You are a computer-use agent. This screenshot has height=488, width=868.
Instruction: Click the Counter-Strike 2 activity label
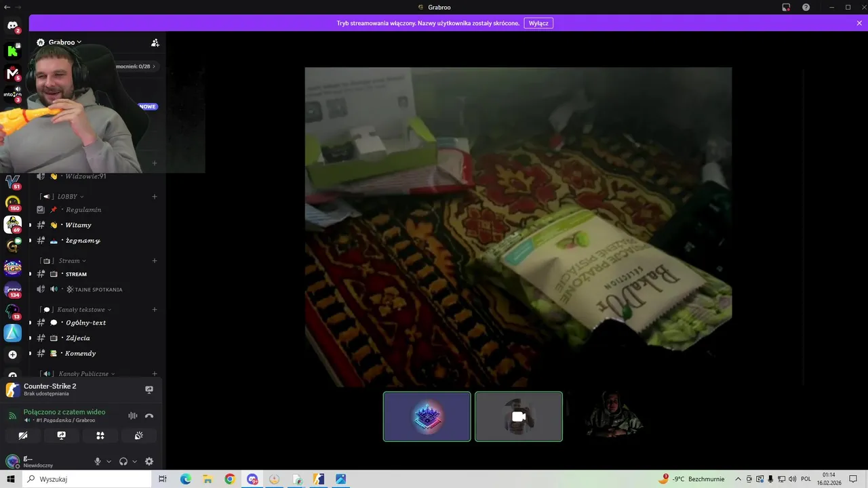pyautogui.click(x=50, y=386)
